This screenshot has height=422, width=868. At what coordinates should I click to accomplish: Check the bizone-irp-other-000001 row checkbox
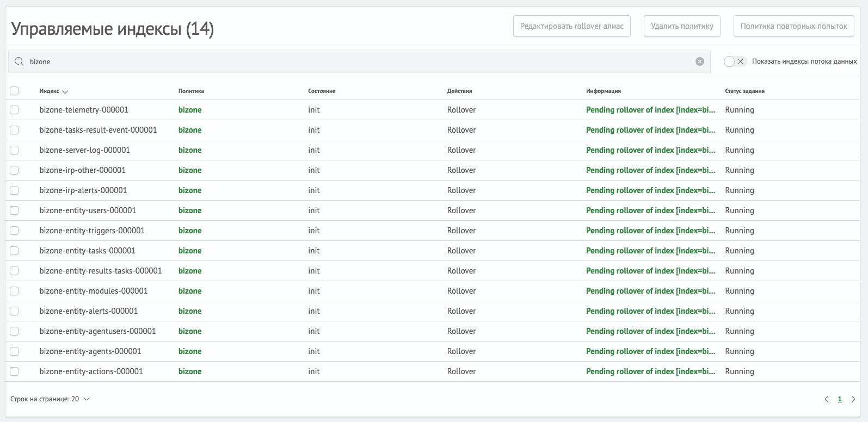tap(14, 170)
